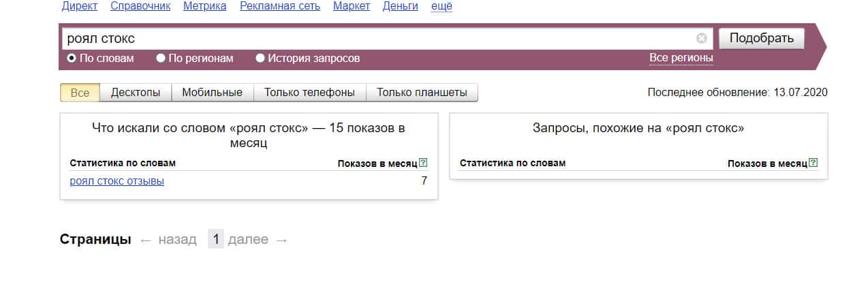868x297 pixels.
Task: Click the help icon in the similar queries panel
Action: 813,163
